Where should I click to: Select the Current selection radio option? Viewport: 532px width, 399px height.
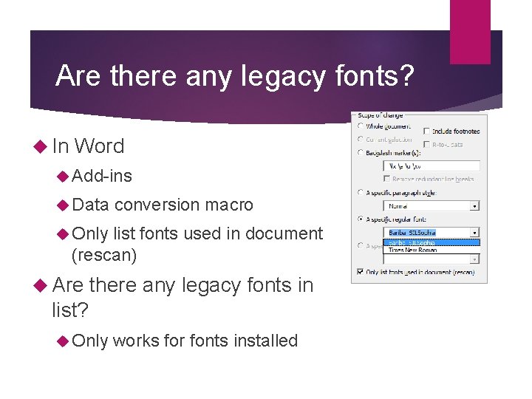[x=361, y=139]
